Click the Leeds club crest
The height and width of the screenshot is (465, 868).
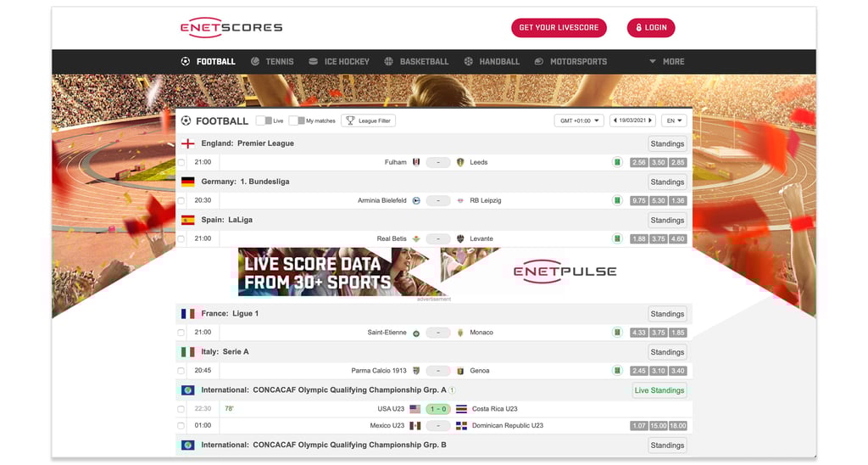(x=460, y=162)
